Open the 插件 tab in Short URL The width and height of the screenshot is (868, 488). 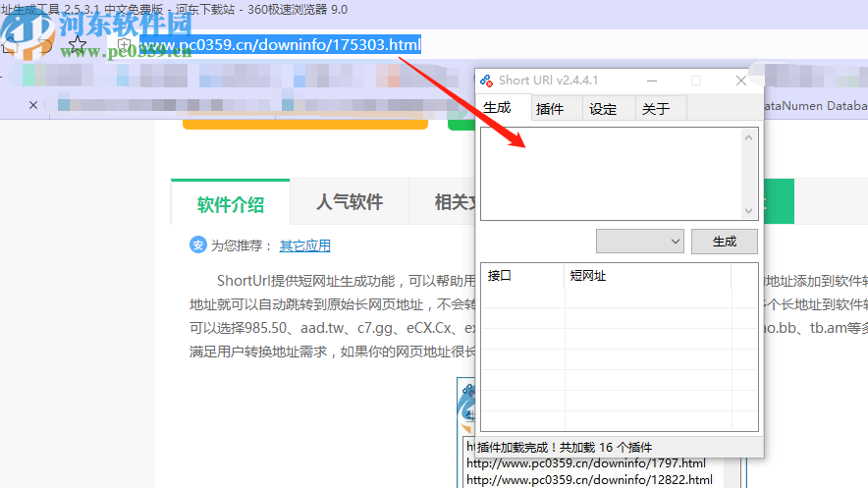[x=556, y=108]
